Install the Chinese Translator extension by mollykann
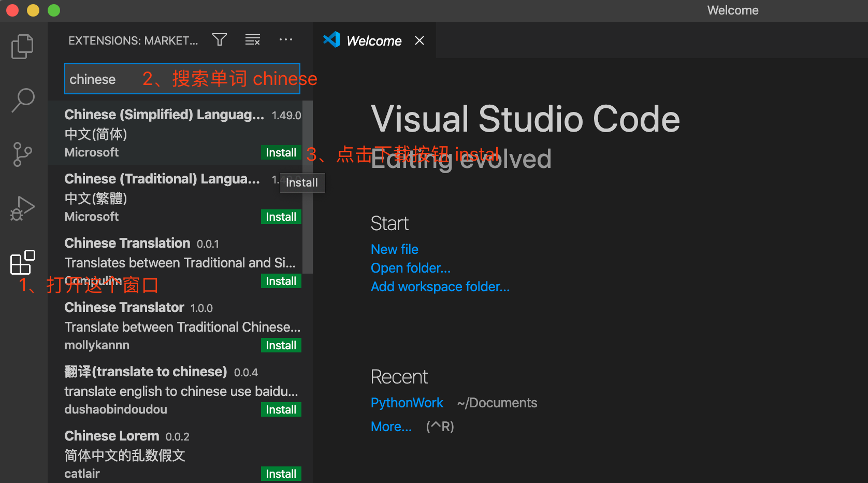This screenshot has width=868, height=483. tap(281, 345)
